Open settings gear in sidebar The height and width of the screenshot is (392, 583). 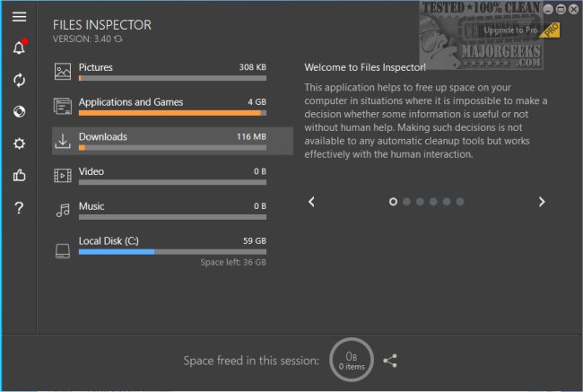point(19,144)
